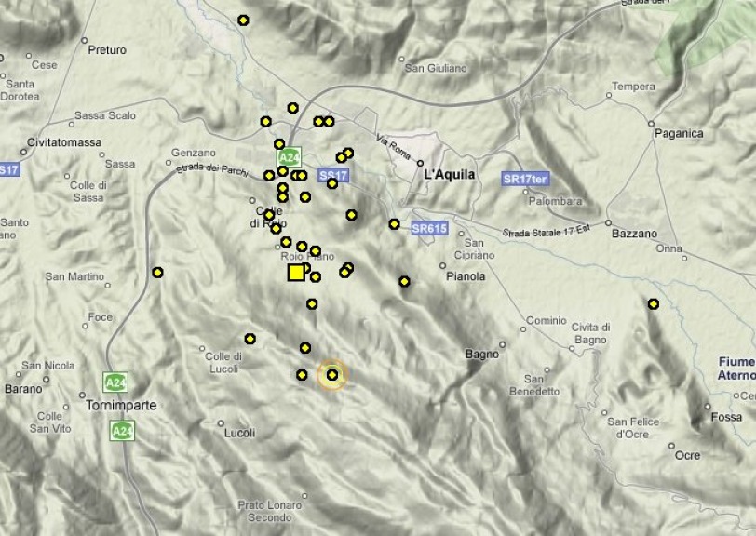This screenshot has height=536, width=756.
Task: Select the Cominio label
Action: [x=547, y=320]
